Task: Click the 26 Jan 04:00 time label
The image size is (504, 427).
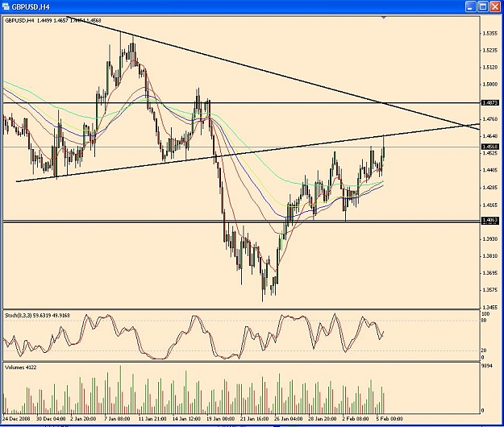Action: (x=289, y=419)
